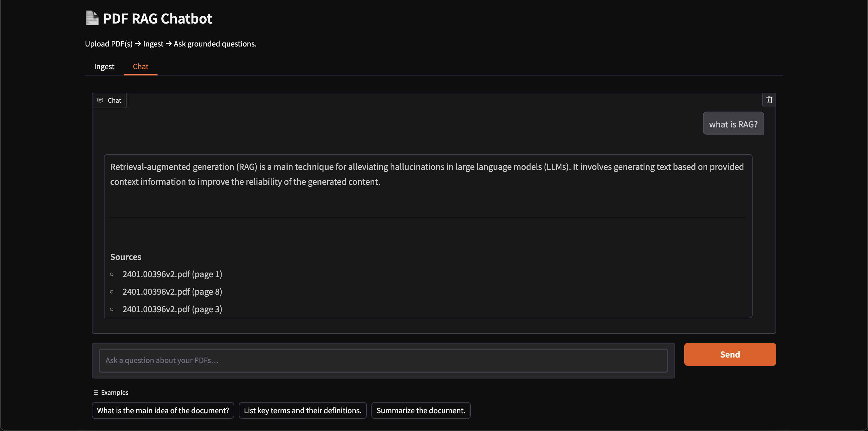
Task: Click the Chat label on the conversation panel
Action: (114, 100)
